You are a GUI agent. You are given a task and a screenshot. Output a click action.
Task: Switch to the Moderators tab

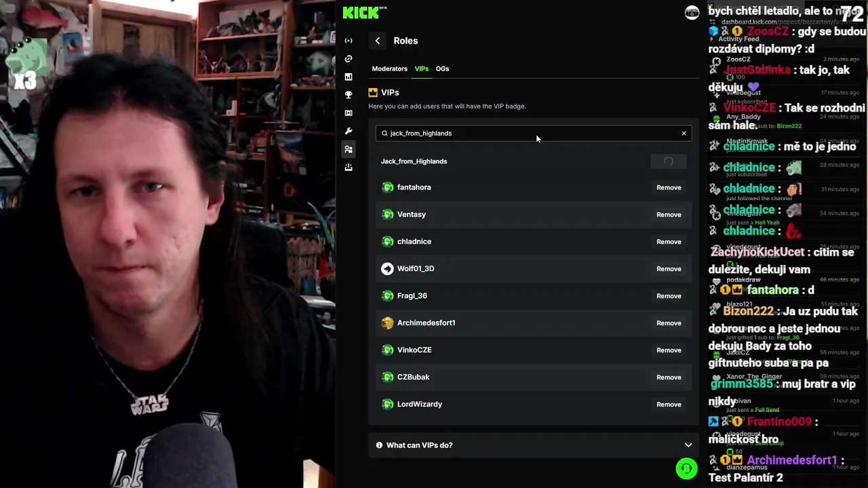389,68
